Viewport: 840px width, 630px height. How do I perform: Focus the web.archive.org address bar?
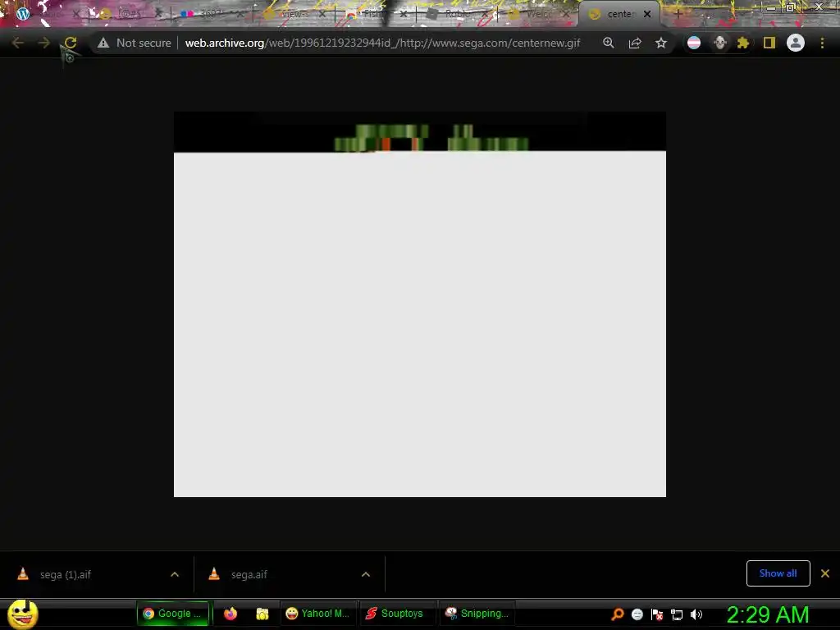(x=382, y=43)
